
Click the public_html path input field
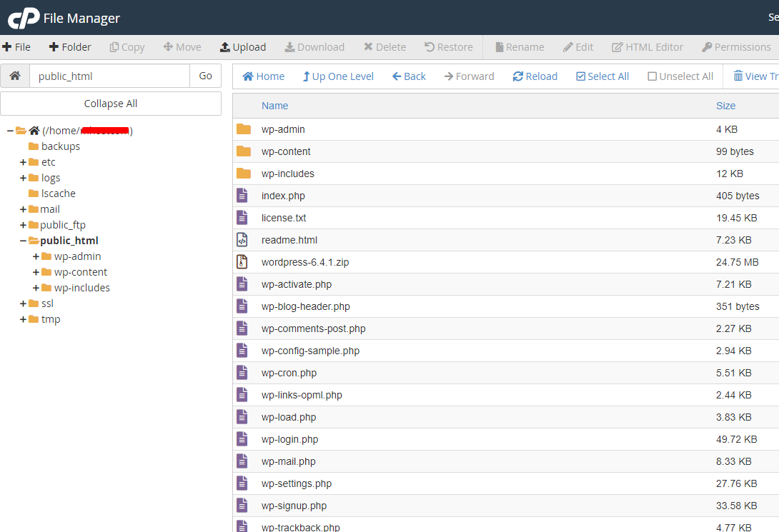(109, 76)
